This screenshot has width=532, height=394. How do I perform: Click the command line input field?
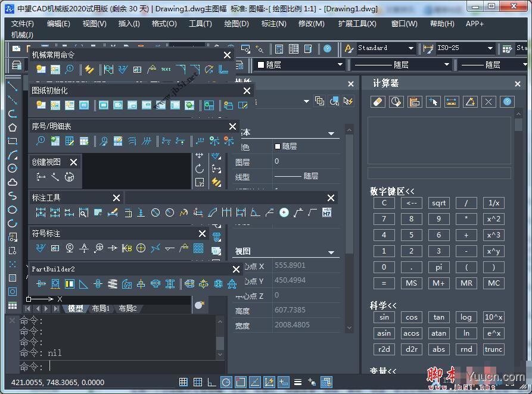click(122, 367)
